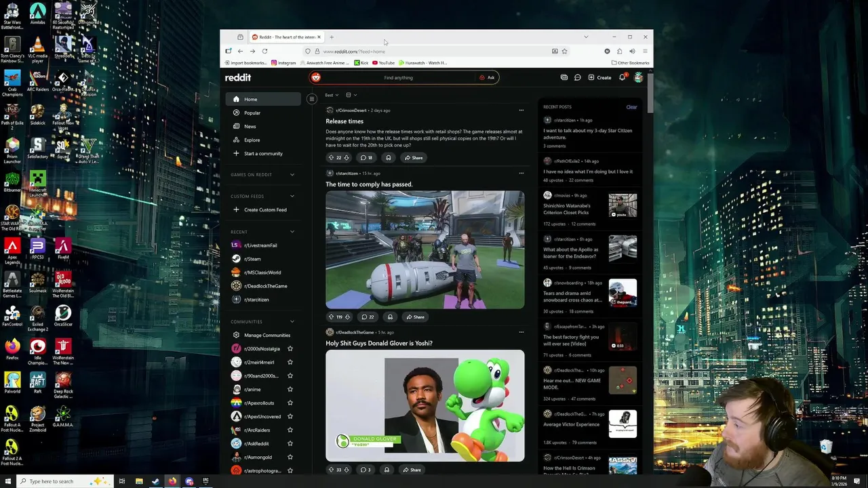
Task: Open the notifications bell icon
Action: [622, 77]
